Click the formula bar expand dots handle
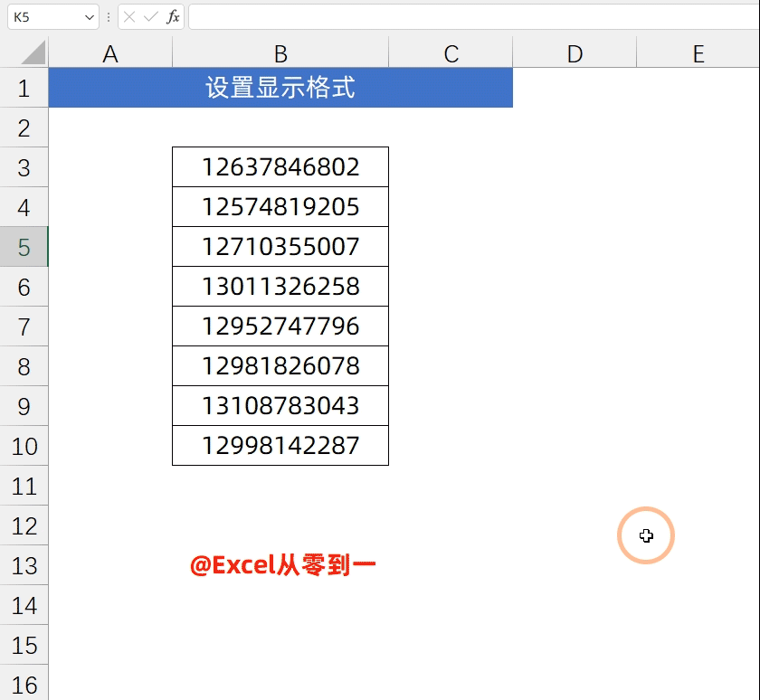The image size is (760, 700). [109, 17]
